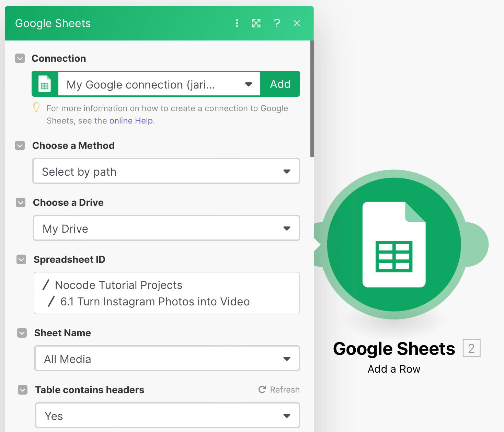Click the Refresh icon for table headers
Viewport: 504px width, 432px height.
coord(262,389)
